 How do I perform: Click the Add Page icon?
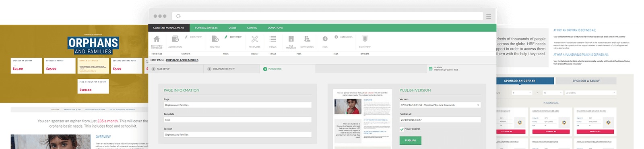(215, 39)
